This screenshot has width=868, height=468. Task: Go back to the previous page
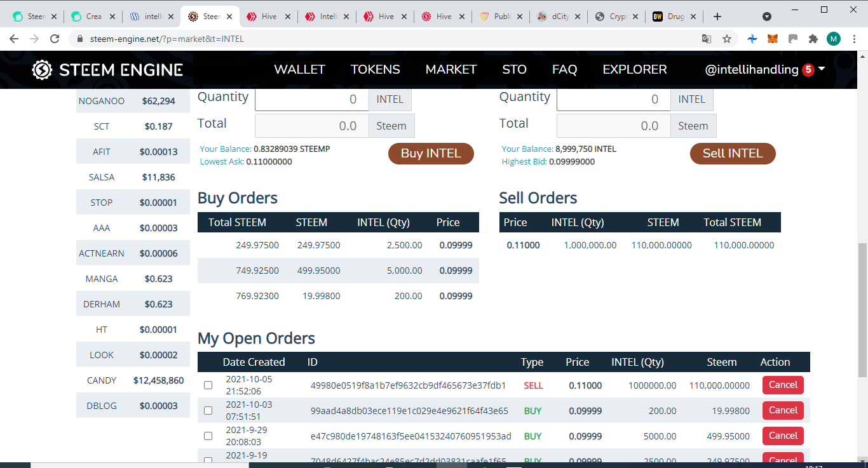(14, 39)
